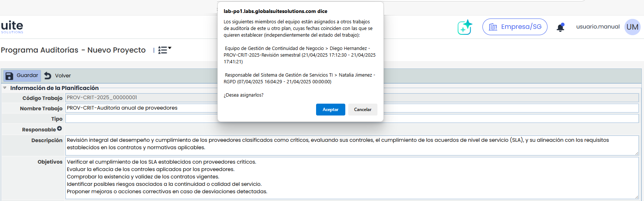Focus the Nombre Trabajo input field
644x201 pixels.
[x=140, y=108]
